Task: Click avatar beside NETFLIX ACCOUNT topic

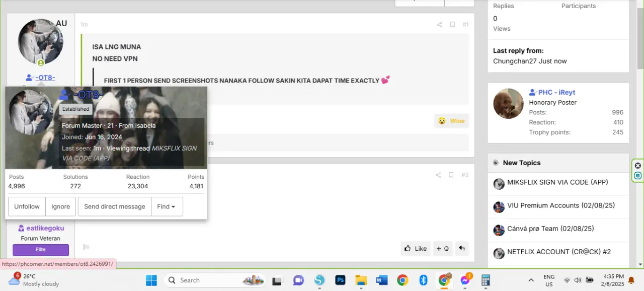Action: [x=499, y=253]
